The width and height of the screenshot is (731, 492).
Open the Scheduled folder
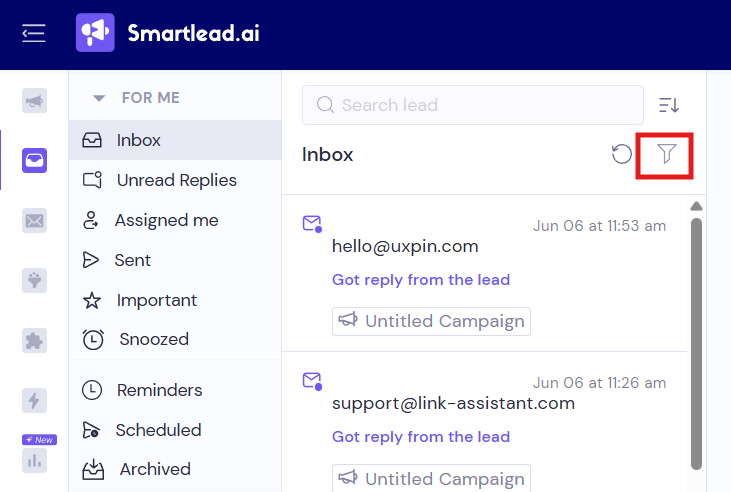175,430
